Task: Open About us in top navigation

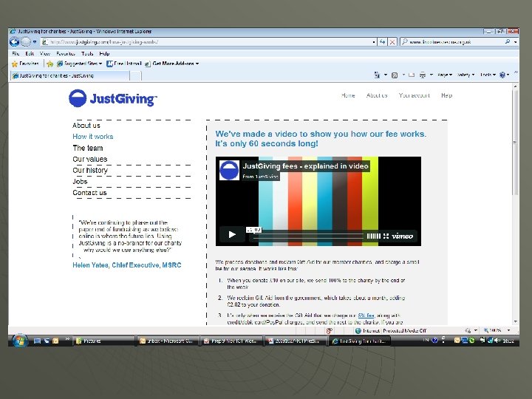Action: pos(377,95)
